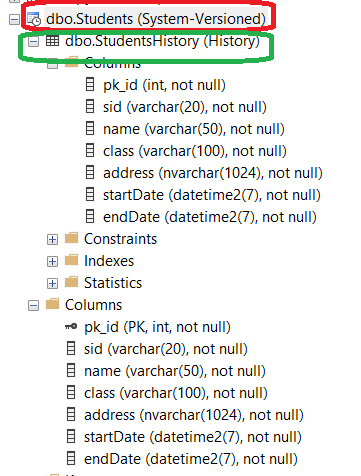Expand the Statistics folder
Viewport: 361px width, 476px height.
pos(52,283)
